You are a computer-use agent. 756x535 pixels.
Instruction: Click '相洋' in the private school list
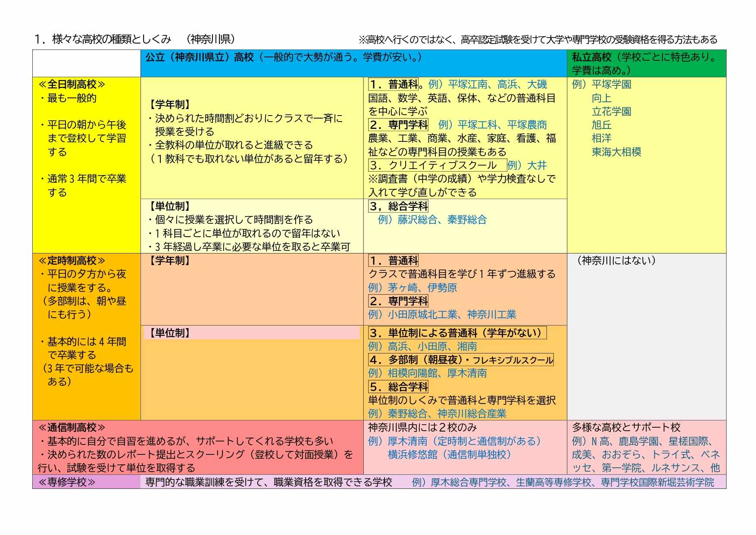(601, 138)
